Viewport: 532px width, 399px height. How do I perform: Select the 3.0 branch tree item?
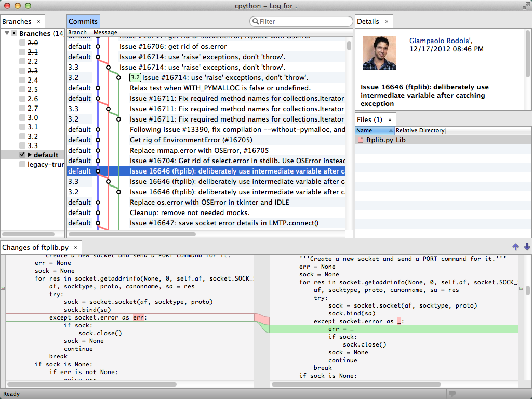pyautogui.click(x=33, y=117)
